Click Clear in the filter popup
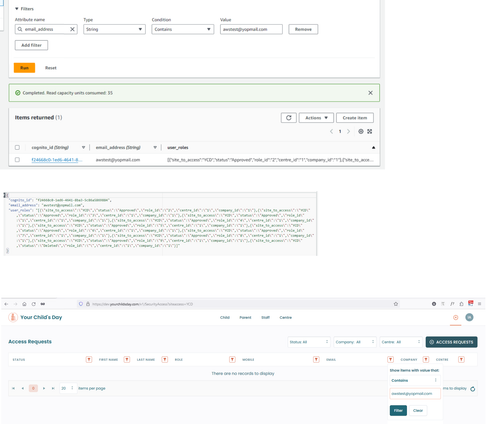The height and width of the screenshot is (444, 500). click(x=418, y=410)
